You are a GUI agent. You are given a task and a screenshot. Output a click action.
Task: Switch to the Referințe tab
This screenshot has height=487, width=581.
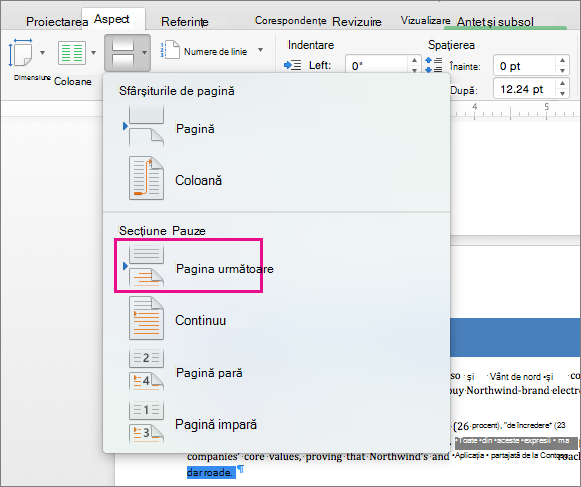(185, 21)
